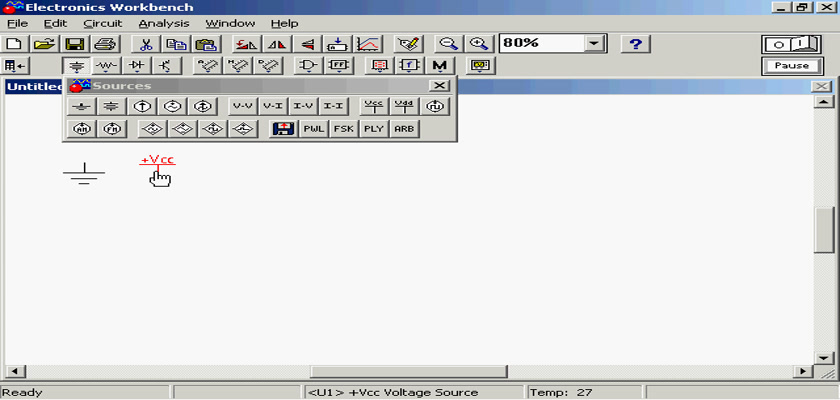The image size is (840, 400).
Task: Toggle the Sources parts bin button
Action: (78, 66)
